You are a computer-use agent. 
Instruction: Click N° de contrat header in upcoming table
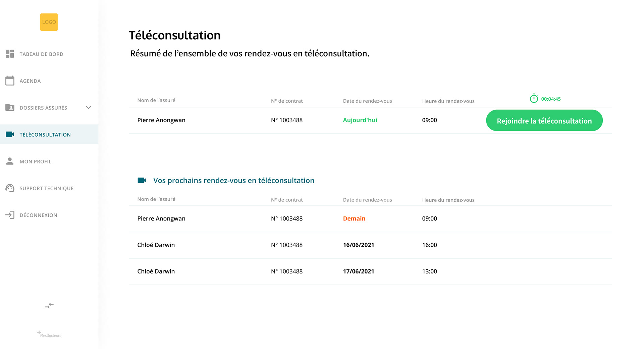coord(287,200)
